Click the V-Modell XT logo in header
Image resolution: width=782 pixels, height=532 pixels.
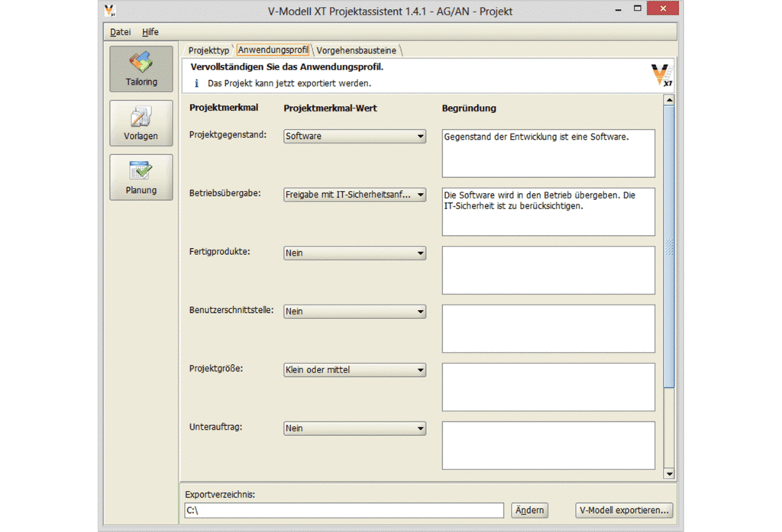click(x=662, y=76)
